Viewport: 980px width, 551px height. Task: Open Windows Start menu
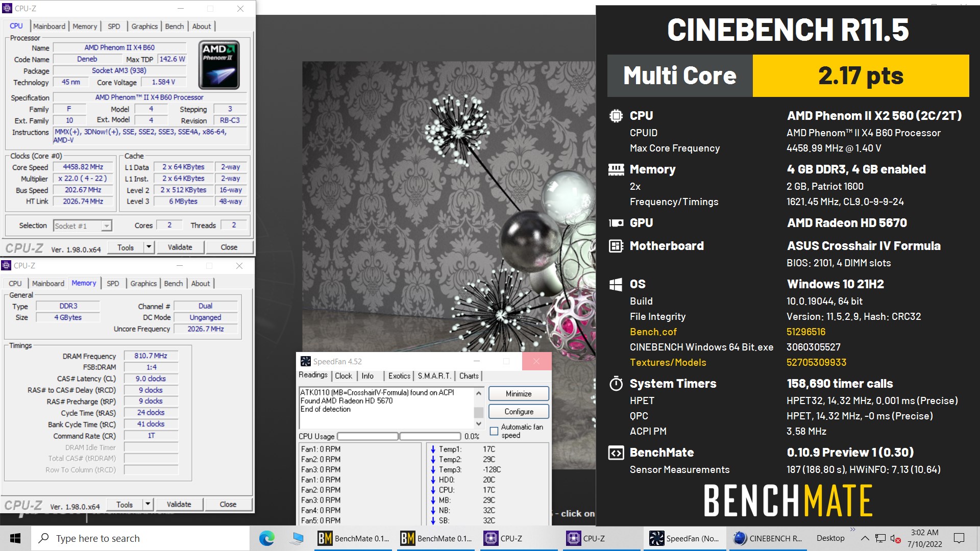(x=15, y=538)
